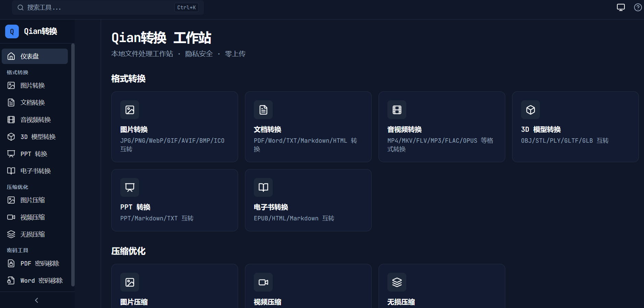
Task: Click the camera icon beside sidebar 视频压缩
Action: [11, 217]
